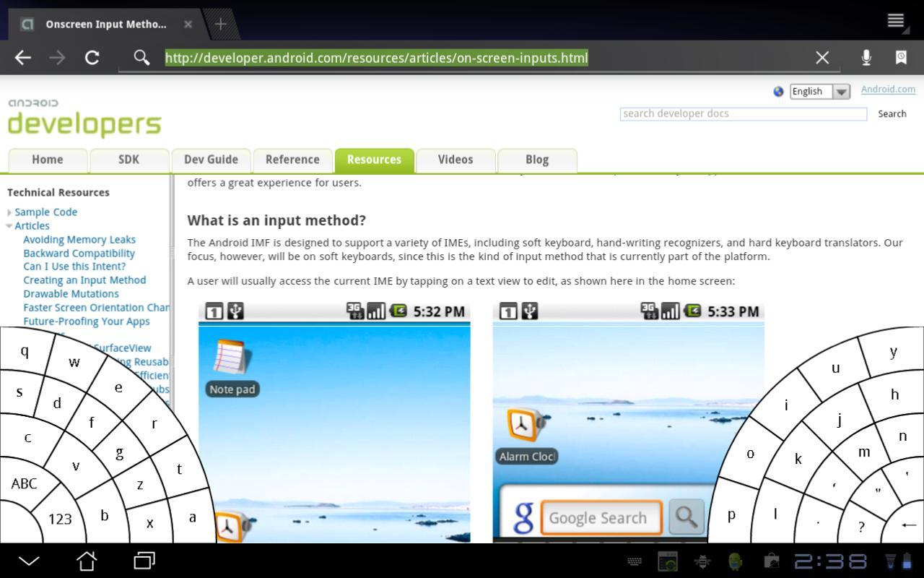The width and height of the screenshot is (924, 578).
Task: Toggle ABC caps key on keyboard
Action: 24,483
